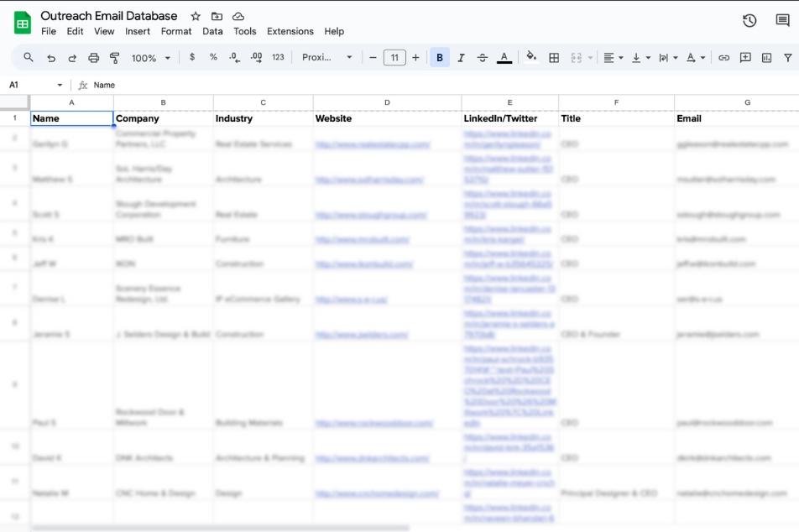Toggle strikethrough formatting
The height and width of the screenshot is (532, 799).
(482, 58)
